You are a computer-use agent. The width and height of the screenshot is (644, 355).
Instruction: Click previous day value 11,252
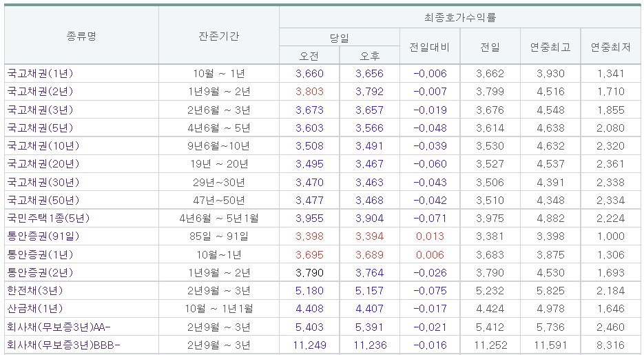coord(490,345)
